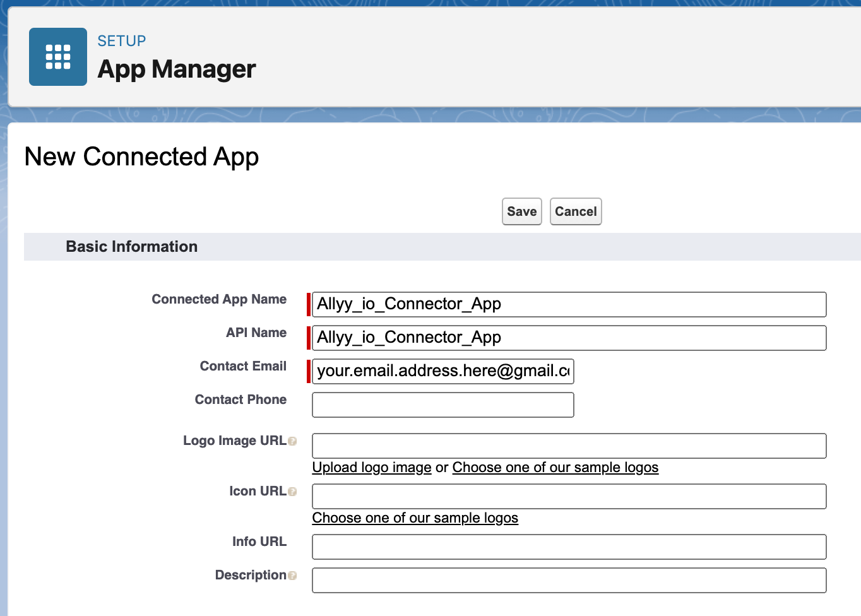The height and width of the screenshot is (616, 861).
Task: Click the Icon URL input field
Action: click(x=568, y=496)
